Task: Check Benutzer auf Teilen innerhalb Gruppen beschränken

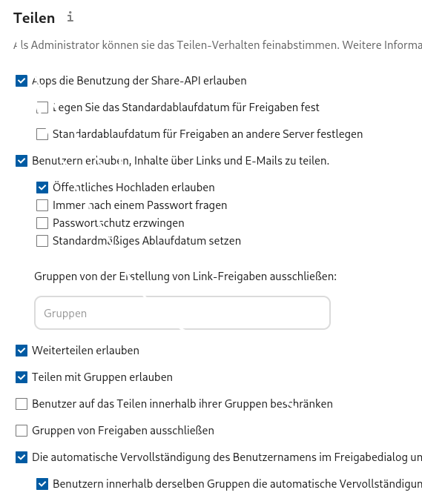Action: coord(22,404)
